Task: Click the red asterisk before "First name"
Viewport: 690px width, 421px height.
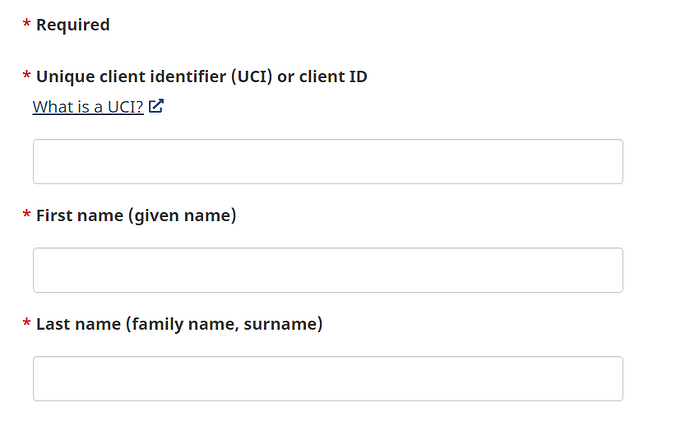Action: pos(27,216)
